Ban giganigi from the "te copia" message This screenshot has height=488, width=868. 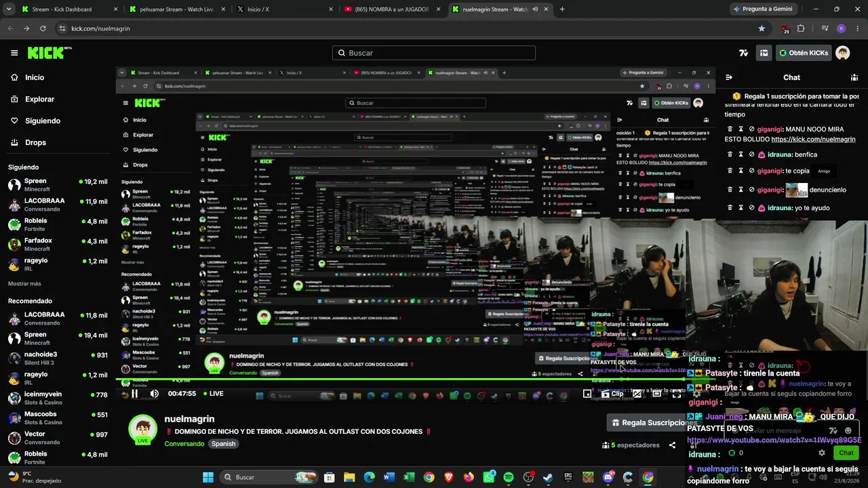(751, 171)
